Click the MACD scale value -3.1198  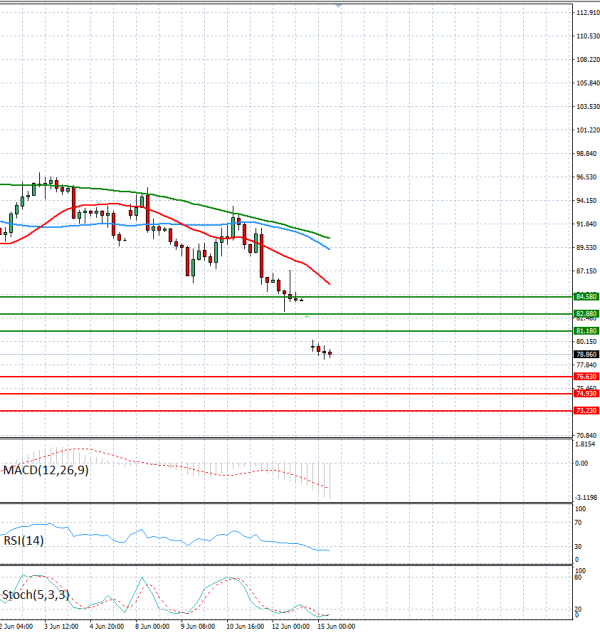[586, 497]
